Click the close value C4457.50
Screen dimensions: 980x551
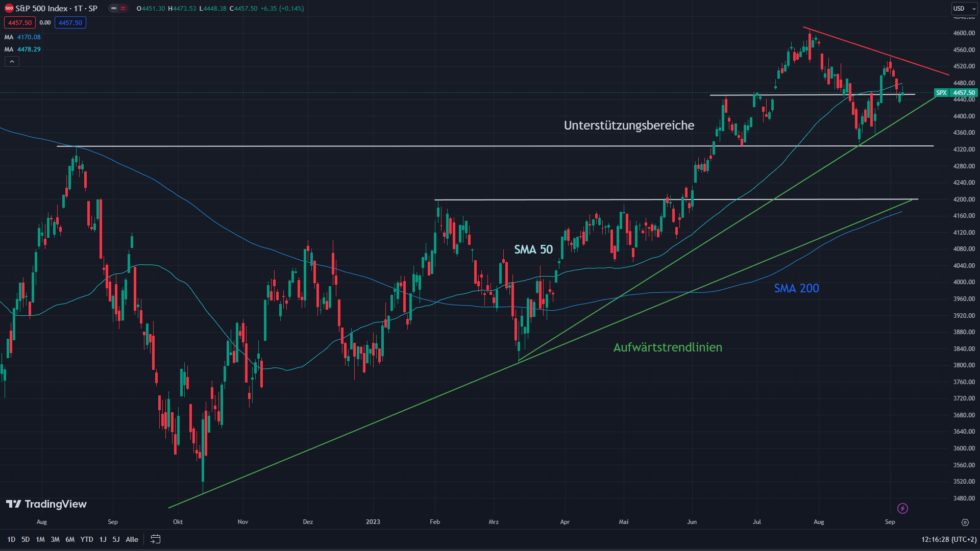tap(243, 9)
